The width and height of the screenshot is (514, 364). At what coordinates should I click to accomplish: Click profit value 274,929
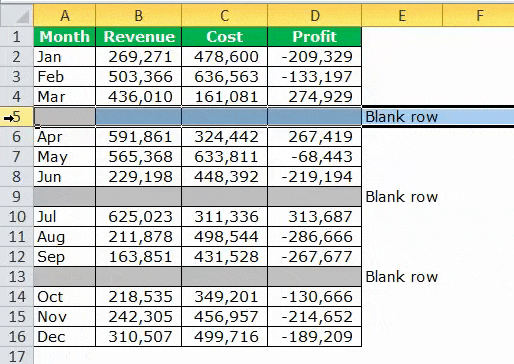tap(314, 97)
